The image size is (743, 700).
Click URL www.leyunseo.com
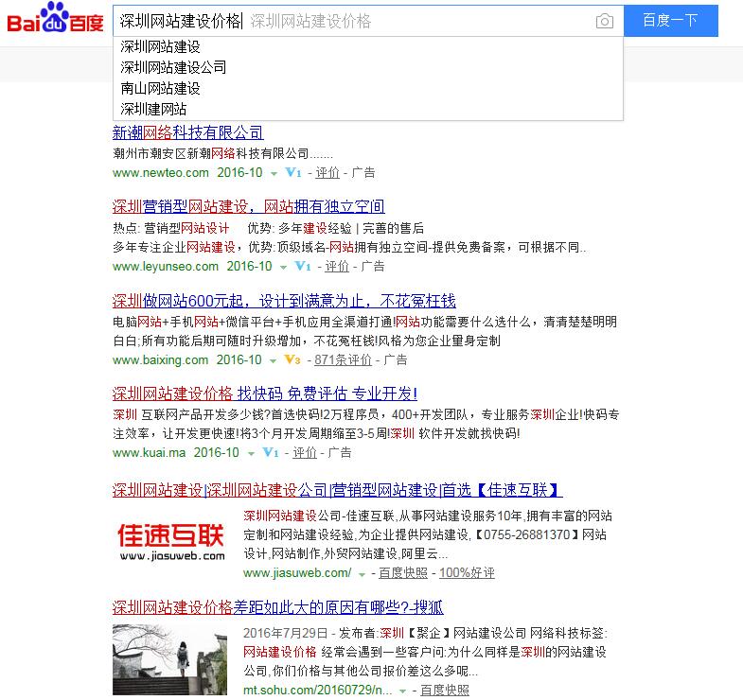(166, 267)
